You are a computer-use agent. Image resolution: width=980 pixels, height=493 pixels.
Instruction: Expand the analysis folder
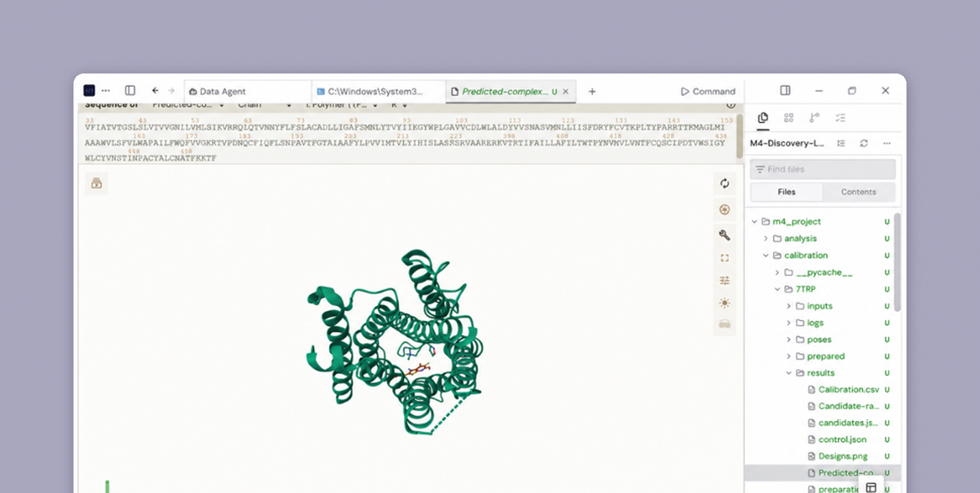766,238
